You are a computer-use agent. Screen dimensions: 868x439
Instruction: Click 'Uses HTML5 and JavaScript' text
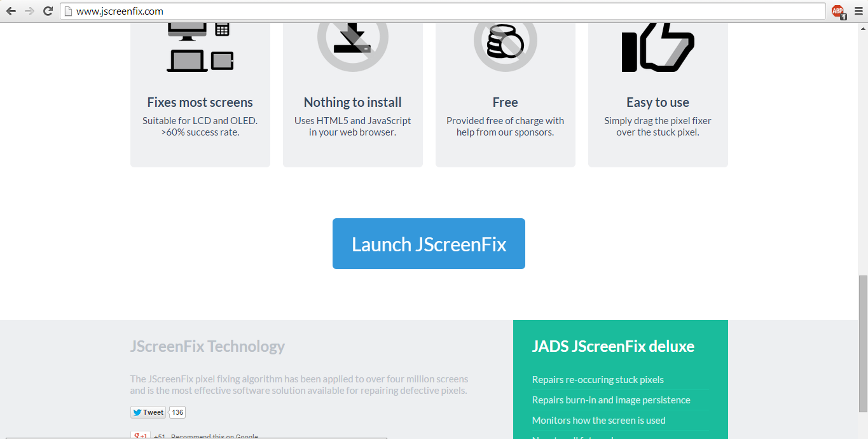352,121
